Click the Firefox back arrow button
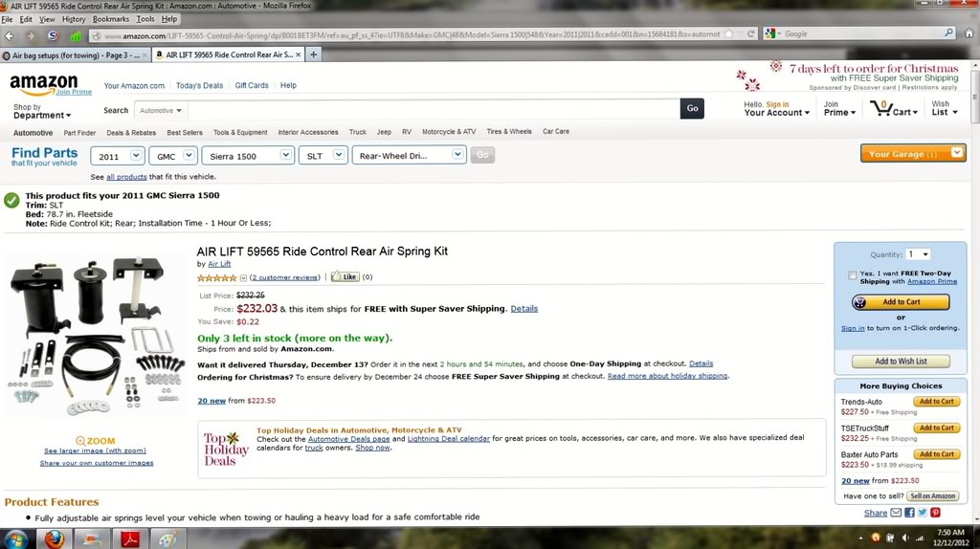Viewport: 980px width, 549px height. [x=10, y=35]
